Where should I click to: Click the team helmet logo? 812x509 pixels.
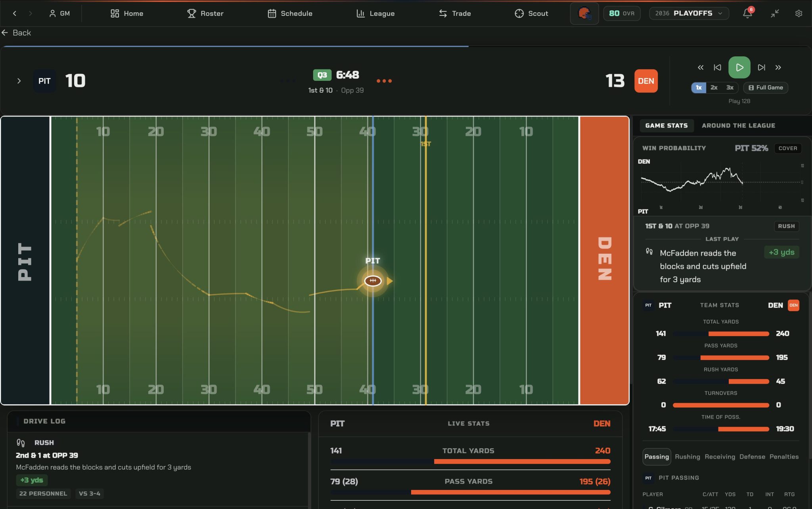[x=584, y=13]
